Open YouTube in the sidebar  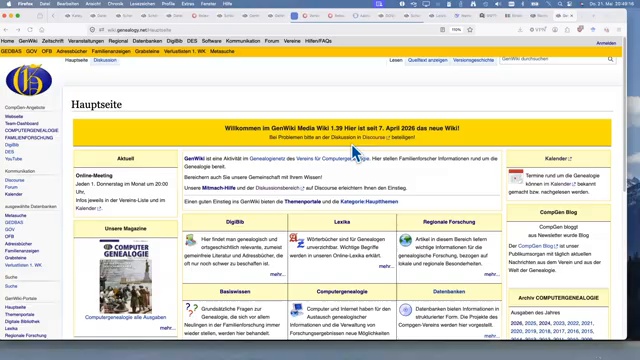[x=13, y=159]
